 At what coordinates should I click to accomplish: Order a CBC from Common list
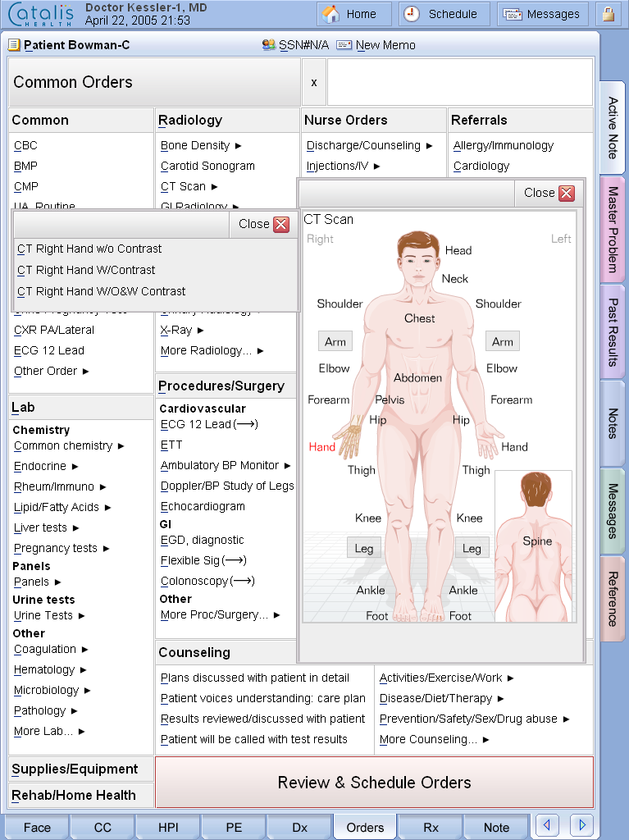(25, 145)
